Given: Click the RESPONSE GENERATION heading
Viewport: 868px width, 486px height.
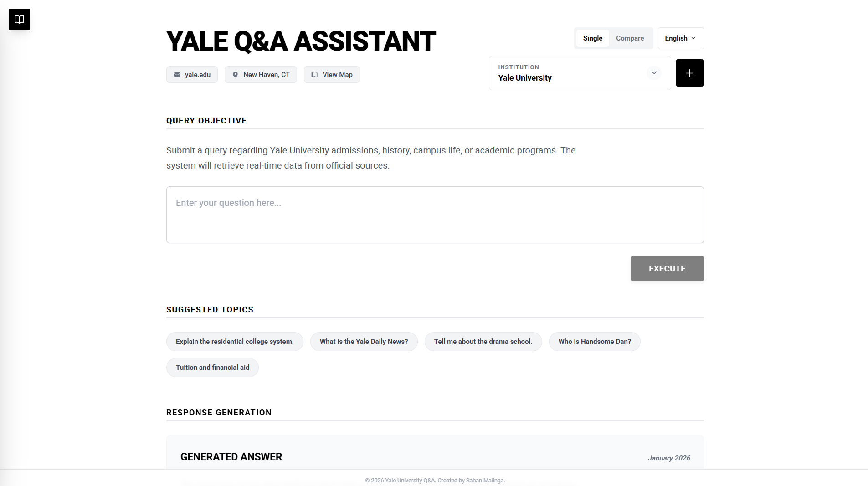Looking at the screenshot, I should tap(219, 413).
